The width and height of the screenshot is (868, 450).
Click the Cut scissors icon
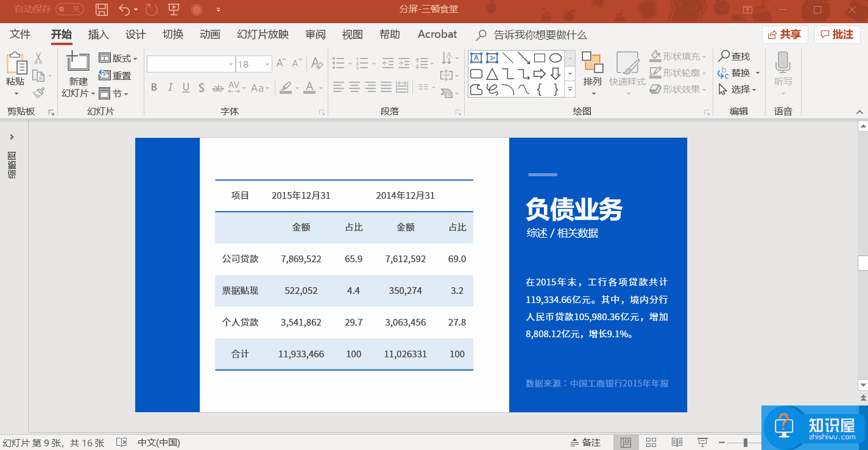pos(38,59)
